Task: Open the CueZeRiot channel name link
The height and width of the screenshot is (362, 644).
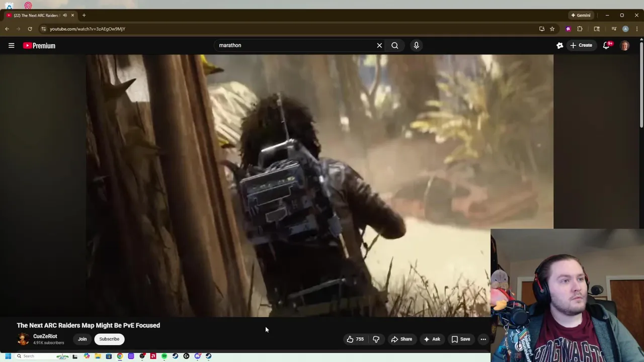Action: tap(45, 336)
